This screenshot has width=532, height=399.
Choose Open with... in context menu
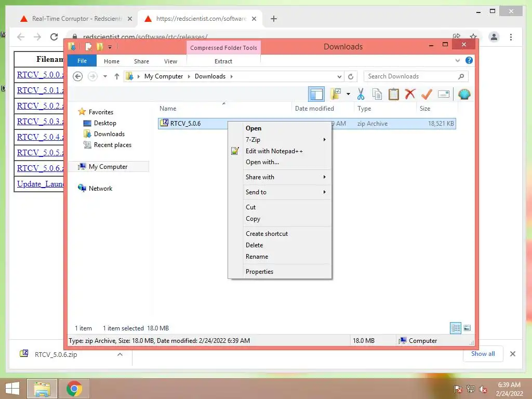(287, 162)
